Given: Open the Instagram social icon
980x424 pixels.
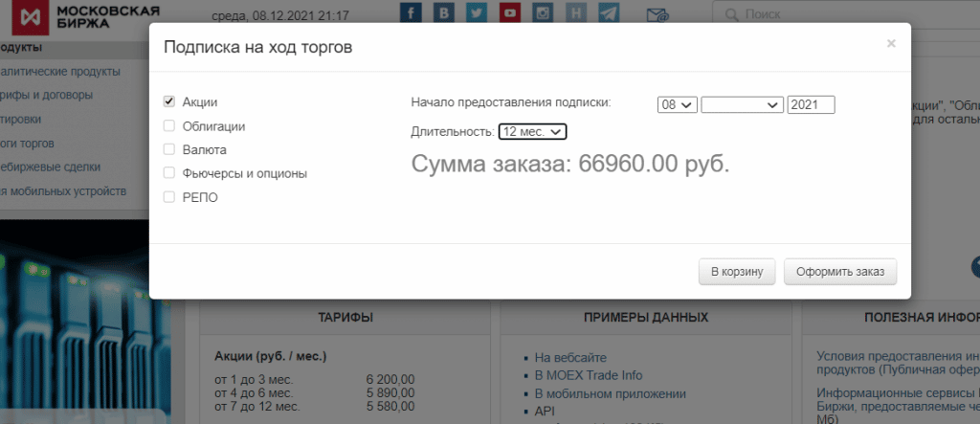Looking at the screenshot, I should point(544,12).
